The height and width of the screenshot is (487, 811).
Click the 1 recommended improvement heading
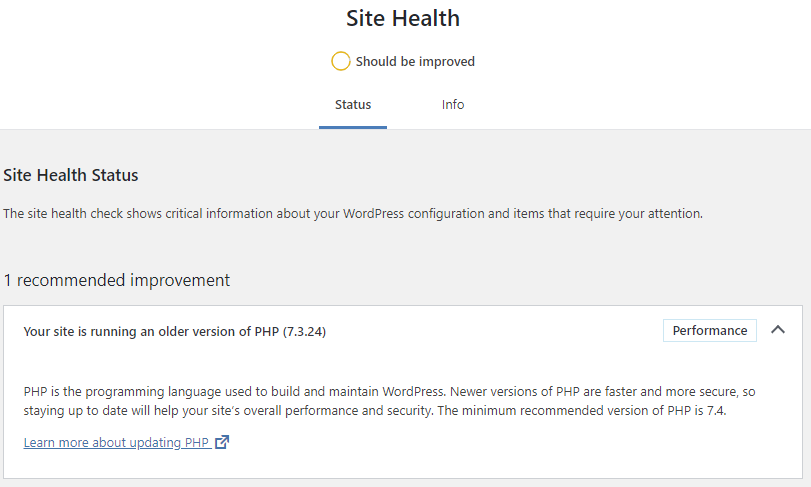click(x=117, y=280)
